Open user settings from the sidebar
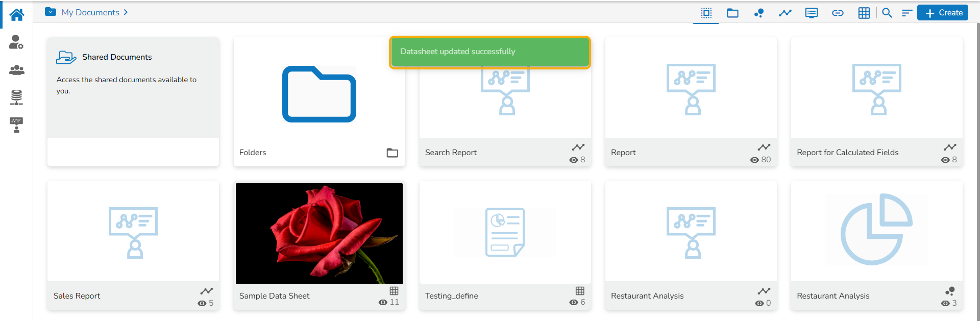Screen dimensions: 980x321 pyautogui.click(x=16, y=42)
